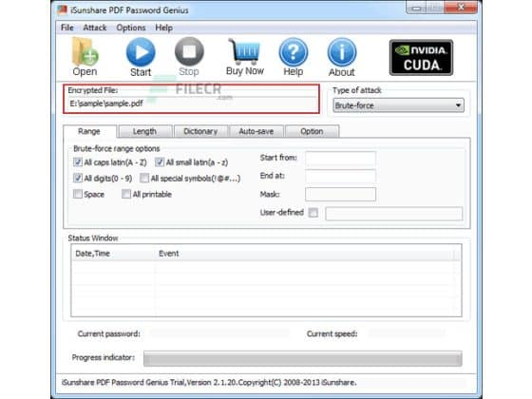Open the Help menu in the menu bar

[163, 28]
